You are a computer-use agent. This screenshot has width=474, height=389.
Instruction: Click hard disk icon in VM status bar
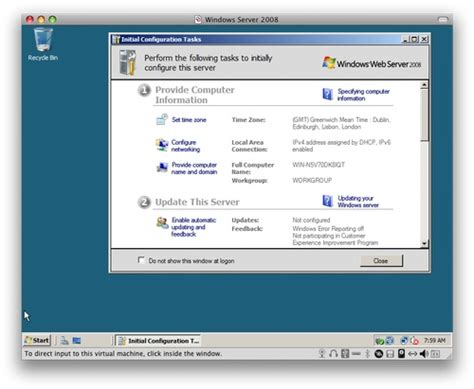click(401, 353)
